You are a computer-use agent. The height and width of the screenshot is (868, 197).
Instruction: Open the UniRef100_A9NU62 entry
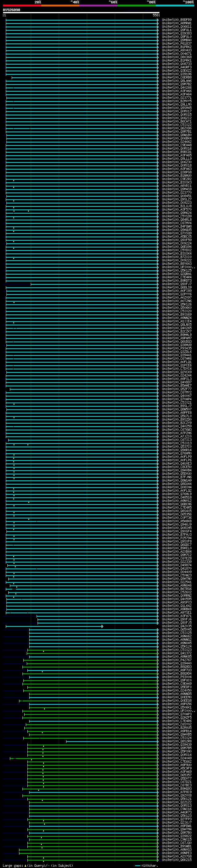click(177, 636)
